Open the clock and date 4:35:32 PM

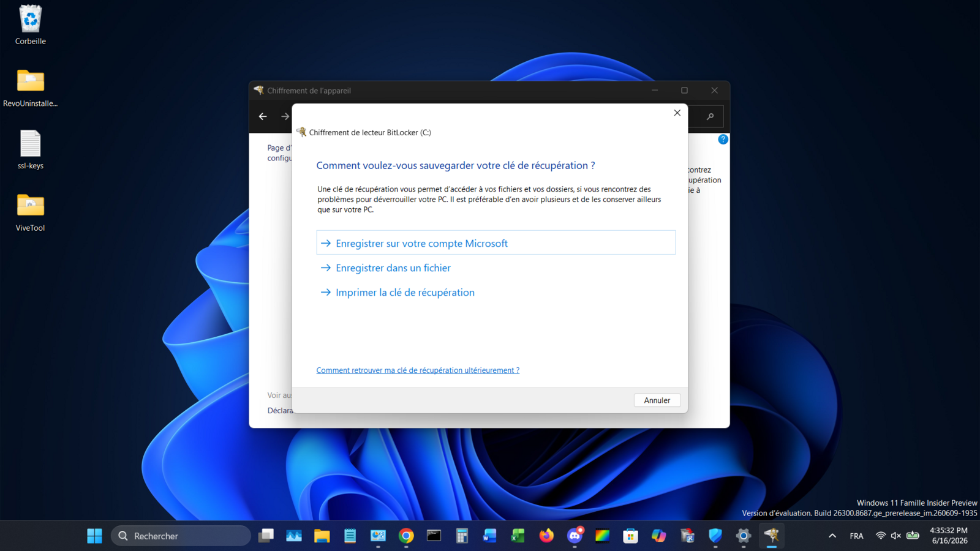click(949, 536)
